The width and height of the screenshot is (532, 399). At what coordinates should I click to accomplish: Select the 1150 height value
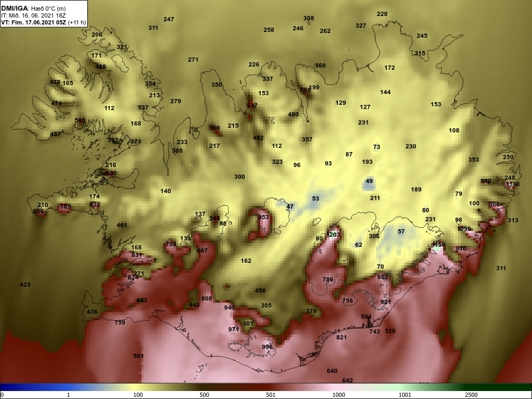point(438,245)
